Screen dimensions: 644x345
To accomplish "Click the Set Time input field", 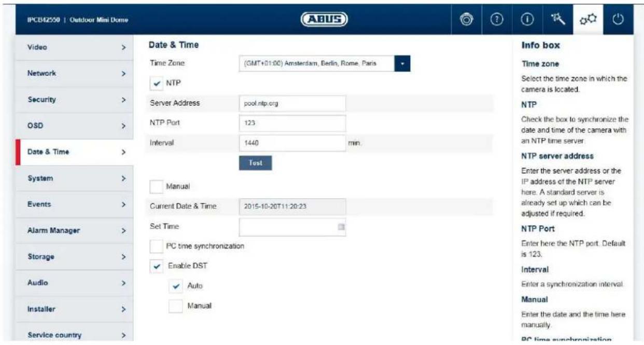I will (292, 227).
